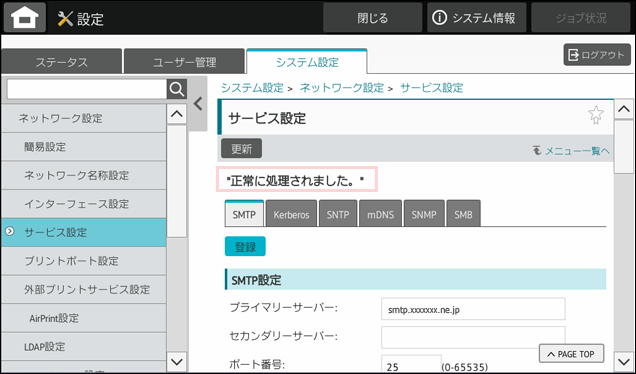Click セカンダリーサーバー input field
The height and width of the screenshot is (374, 636).
pos(473,337)
